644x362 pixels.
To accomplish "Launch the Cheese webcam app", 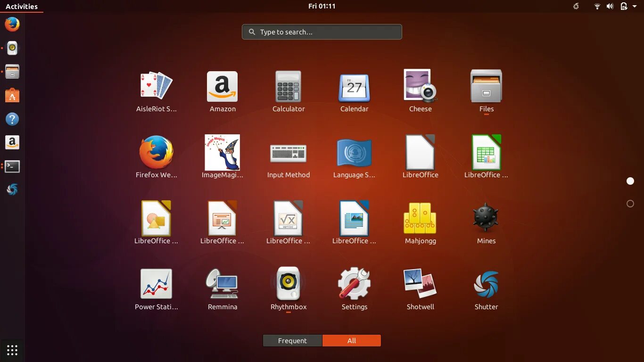I will coord(421,92).
